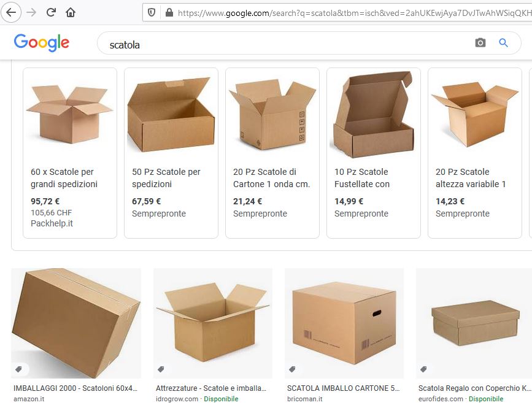Reload the page with the refresh icon
This screenshot has width=532, height=416.
[x=51, y=12]
